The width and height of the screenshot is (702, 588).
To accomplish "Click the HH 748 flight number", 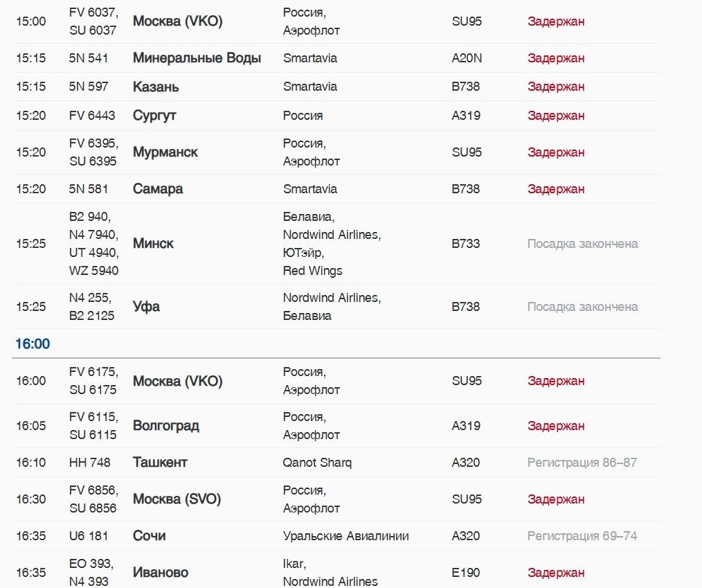I will (x=90, y=463).
